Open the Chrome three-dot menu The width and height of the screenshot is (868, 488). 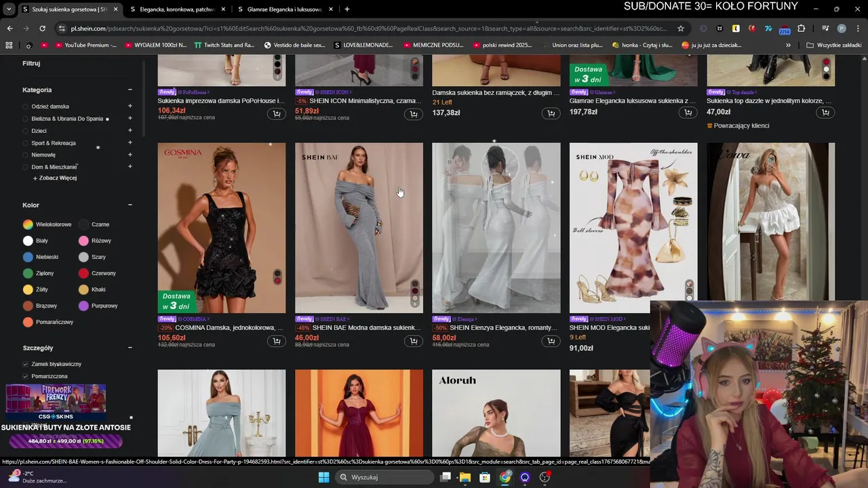[858, 28]
